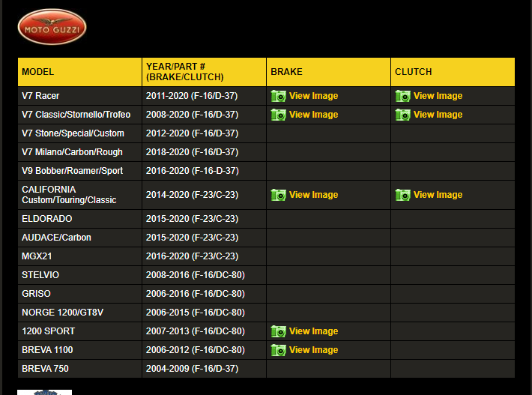
Task: Click camera icon for V7 Classic/Stornello/Trofeo clutch
Action: click(x=402, y=115)
